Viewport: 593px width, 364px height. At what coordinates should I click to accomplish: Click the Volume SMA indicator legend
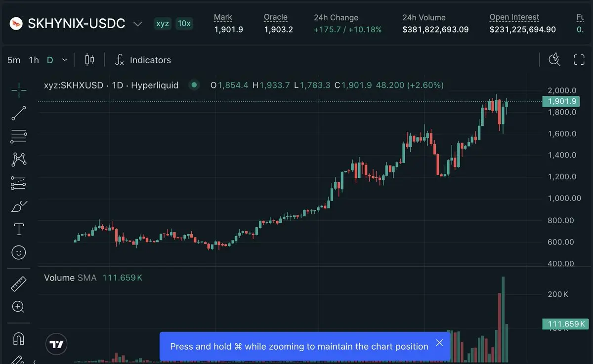[93, 278]
